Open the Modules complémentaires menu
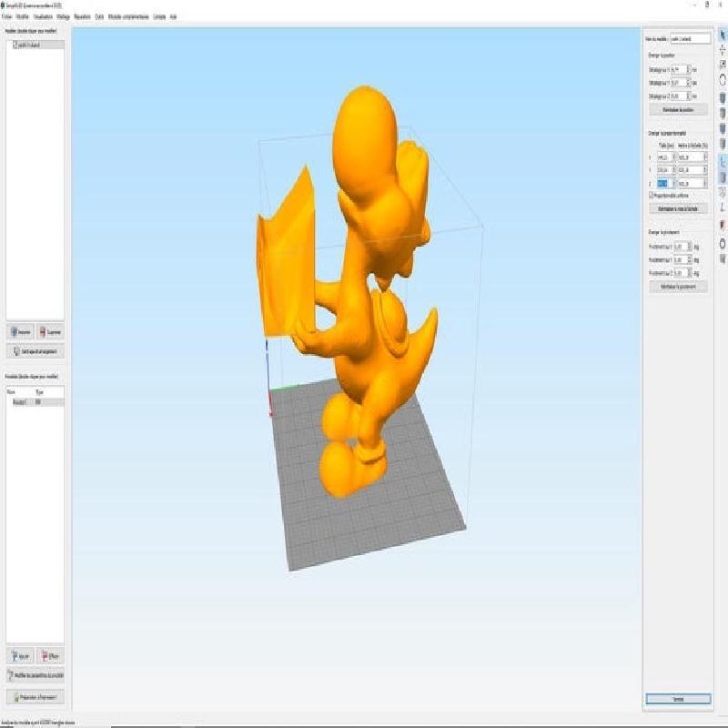Image resolution: width=728 pixels, height=728 pixels. pos(128,16)
